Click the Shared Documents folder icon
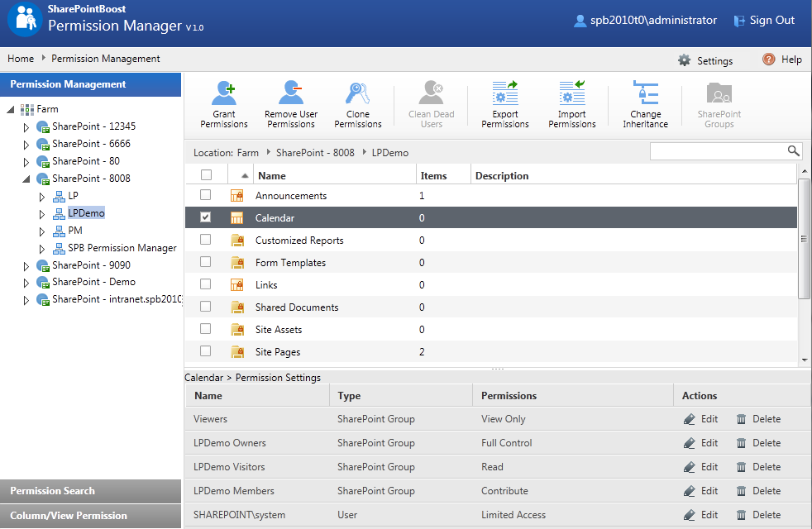Image resolution: width=812 pixels, height=529 pixels. (237, 307)
